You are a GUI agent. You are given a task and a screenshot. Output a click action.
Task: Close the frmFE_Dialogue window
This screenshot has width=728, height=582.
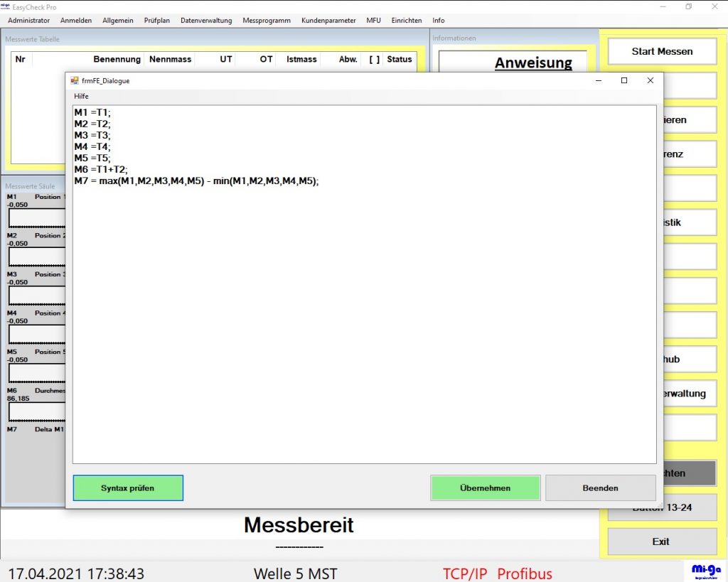pos(650,80)
